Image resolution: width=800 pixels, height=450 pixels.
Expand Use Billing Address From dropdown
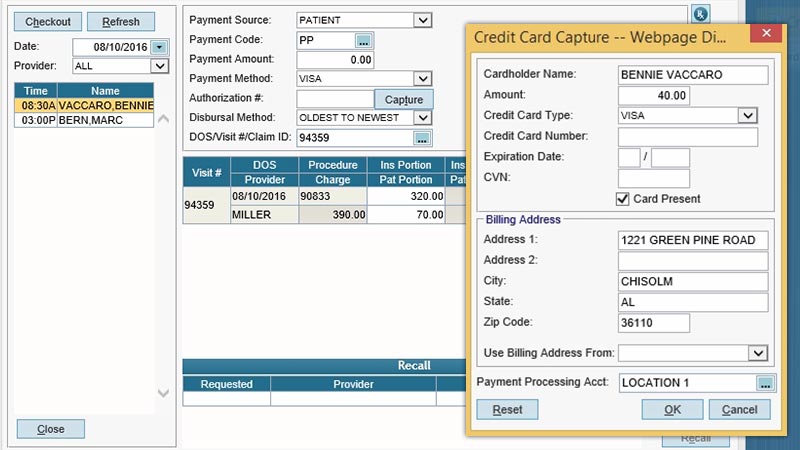(x=758, y=353)
